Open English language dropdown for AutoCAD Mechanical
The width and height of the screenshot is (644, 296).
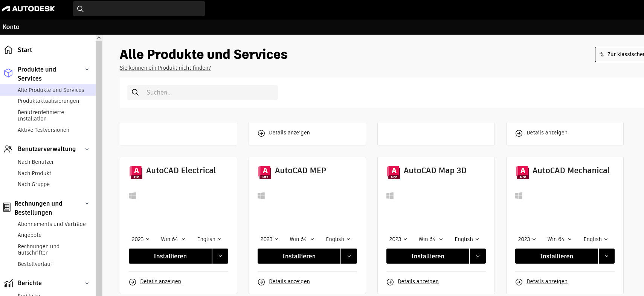click(x=595, y=239)
